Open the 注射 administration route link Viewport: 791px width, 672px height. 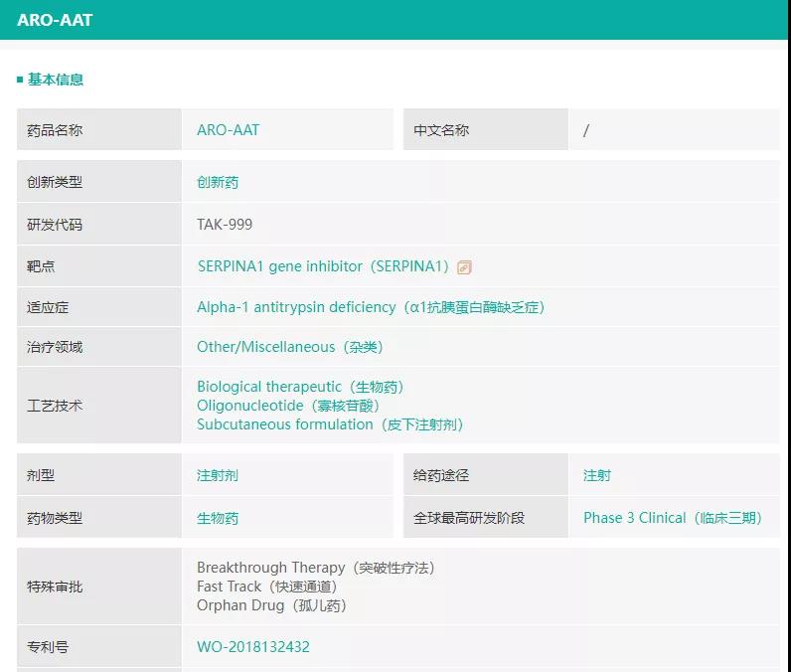(597, 475)
